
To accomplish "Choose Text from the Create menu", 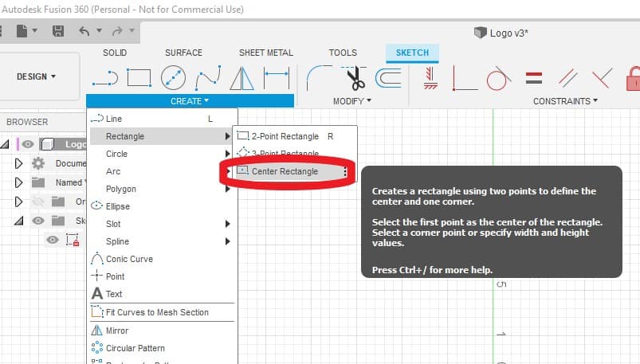I will point(163,294).
